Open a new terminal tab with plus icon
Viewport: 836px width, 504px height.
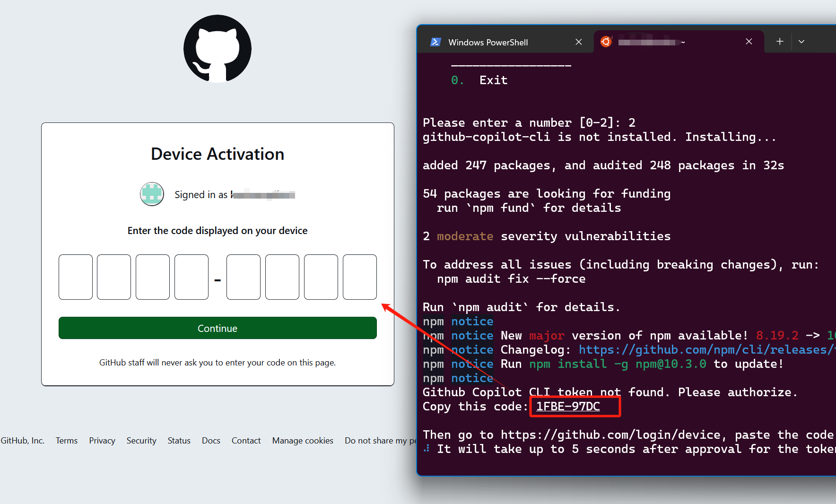pos(780,42)
